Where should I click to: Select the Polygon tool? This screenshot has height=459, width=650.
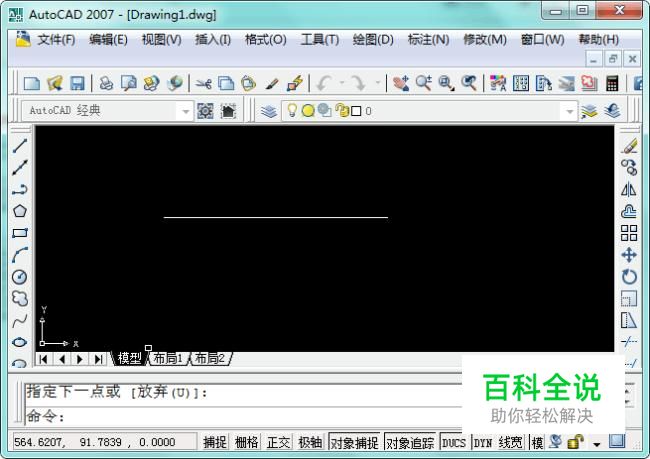coord(19,211)
